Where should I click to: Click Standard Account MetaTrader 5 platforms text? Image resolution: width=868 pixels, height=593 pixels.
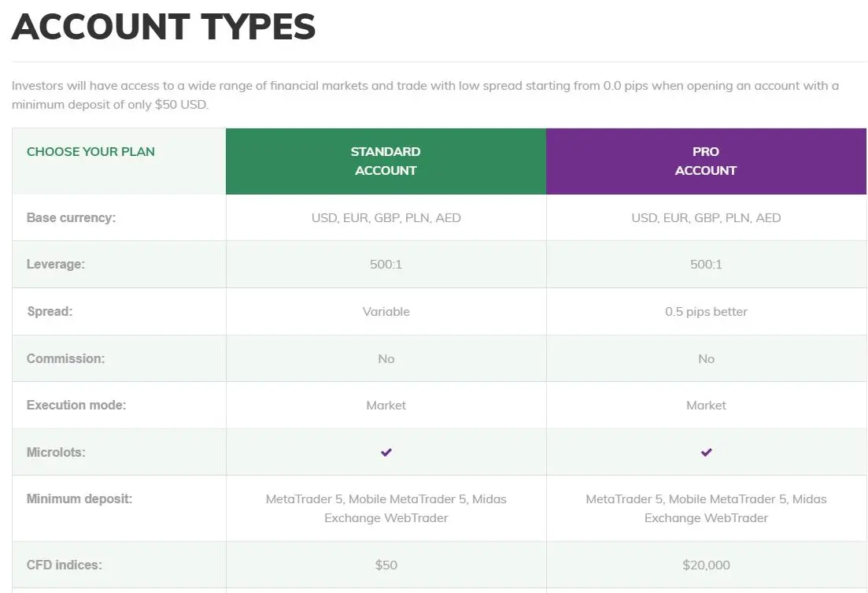tap(386, 508)
